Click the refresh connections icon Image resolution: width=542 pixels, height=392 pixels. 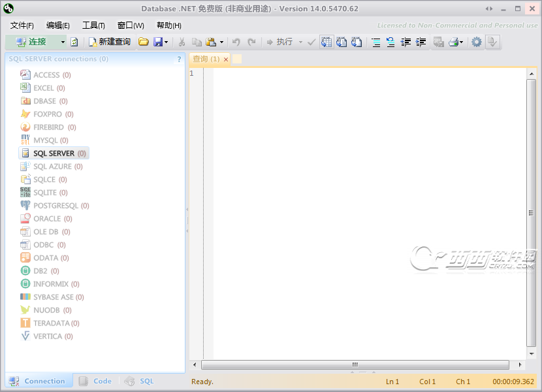click(x=74, y=42)
